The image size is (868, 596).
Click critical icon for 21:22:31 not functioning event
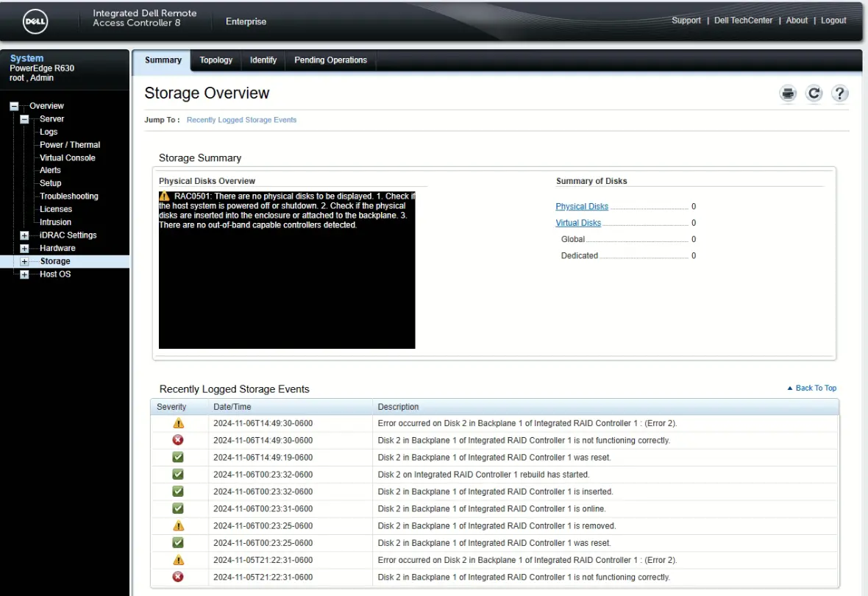click(178, 577)
